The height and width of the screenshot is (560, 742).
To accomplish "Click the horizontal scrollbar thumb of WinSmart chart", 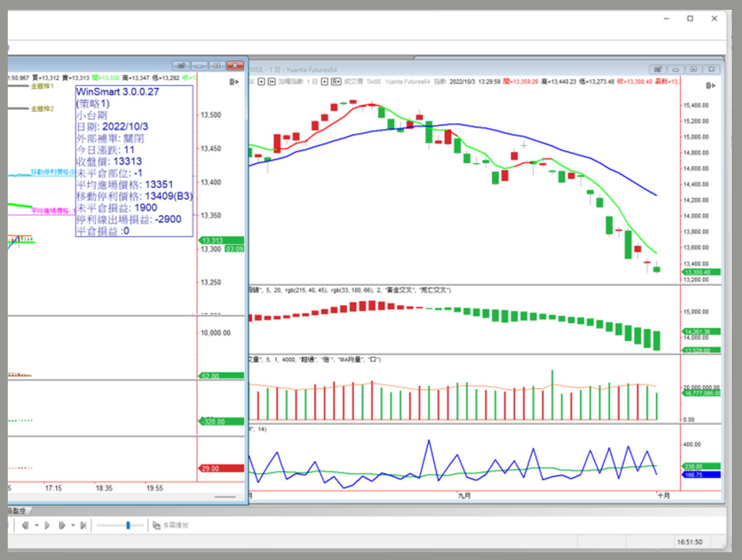I will point(225,497).
